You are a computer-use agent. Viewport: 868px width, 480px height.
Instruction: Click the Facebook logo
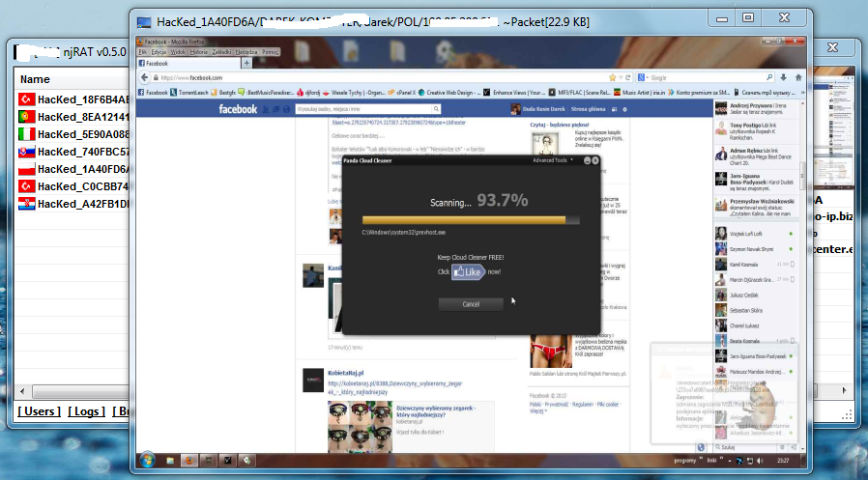pyautogui.click(x=238, y=109)
